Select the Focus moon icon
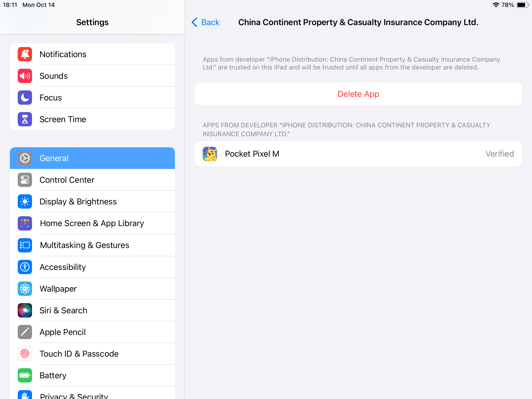This screenshot has height=399, width=532. click(x=25, y=98)
